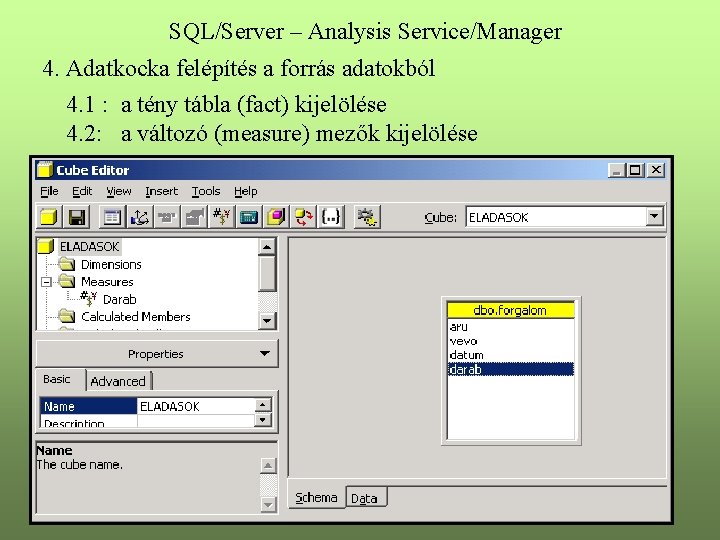Click the Insert Tables toolbar icon
Screen dimensions: 720x540
click(112, 217)
